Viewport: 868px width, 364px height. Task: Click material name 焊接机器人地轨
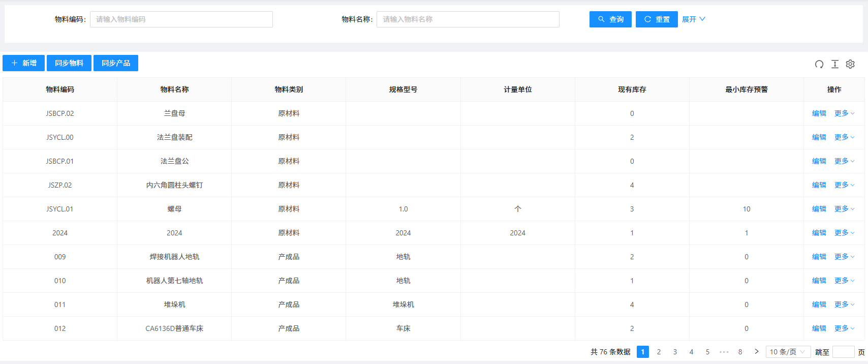point(174,257)
